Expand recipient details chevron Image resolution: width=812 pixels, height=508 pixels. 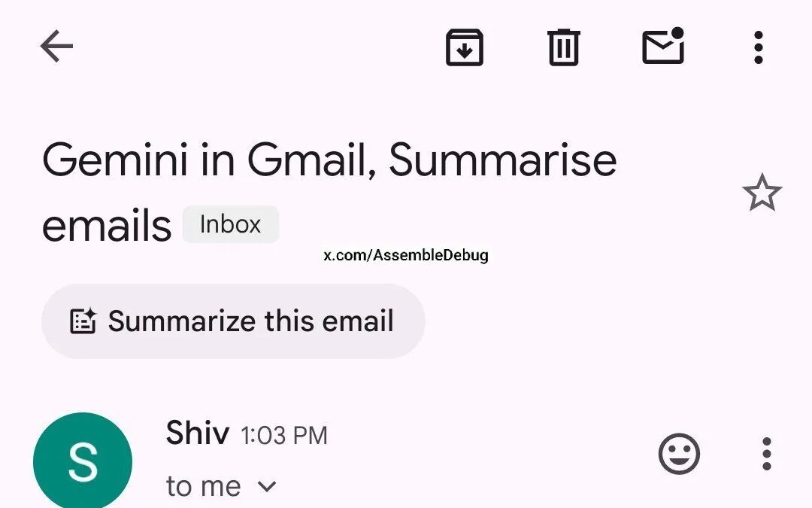[x=268, y=486]
